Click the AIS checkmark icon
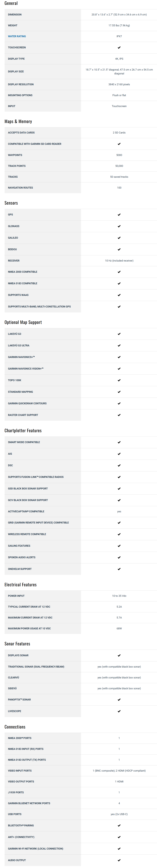Image resolution: width=157 pixels, height=868 pixels. [119, 454]
